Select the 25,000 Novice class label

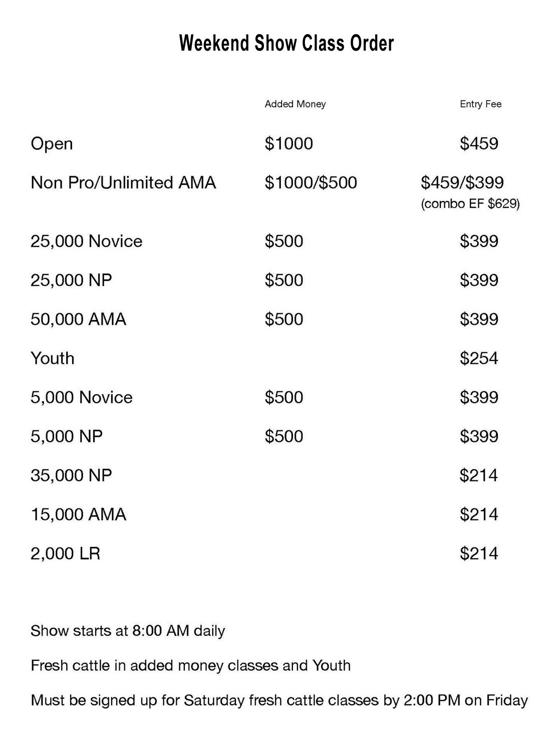coord(86,242)
